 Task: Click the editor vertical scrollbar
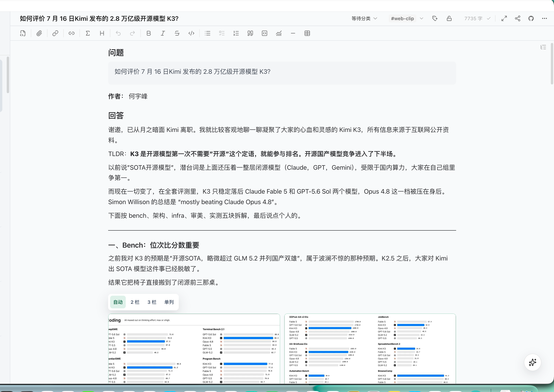pyautogui.click(x=552, y=64)
